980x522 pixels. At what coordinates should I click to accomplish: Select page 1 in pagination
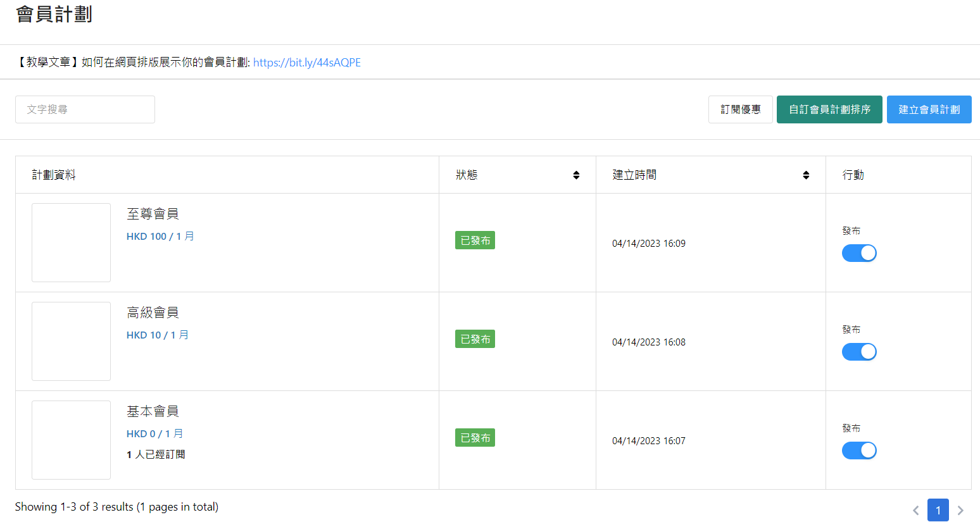pos(938,510)
